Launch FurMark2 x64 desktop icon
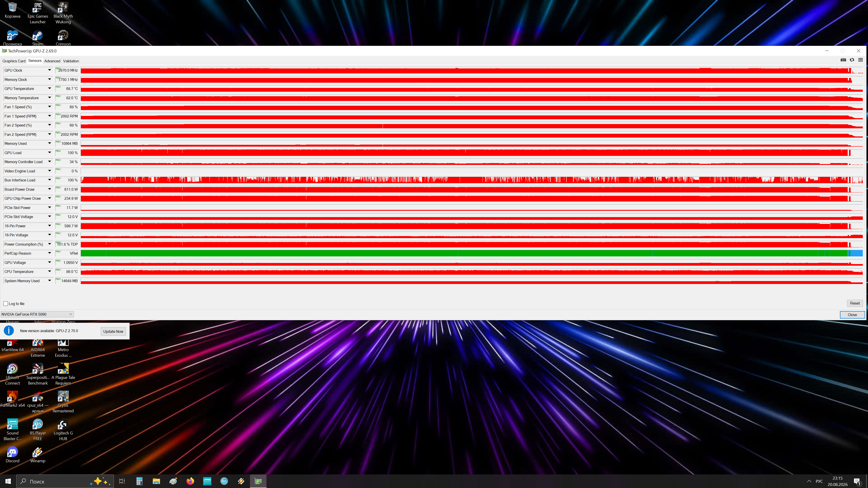This screenshot has height=488, width=868. pos(12,399)
